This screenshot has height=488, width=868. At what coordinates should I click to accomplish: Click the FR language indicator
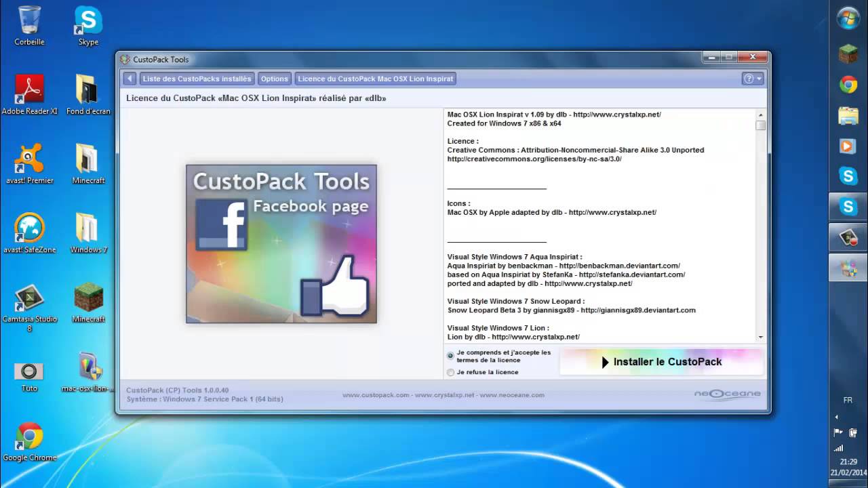pyautogui.click(x=848, y=401)
